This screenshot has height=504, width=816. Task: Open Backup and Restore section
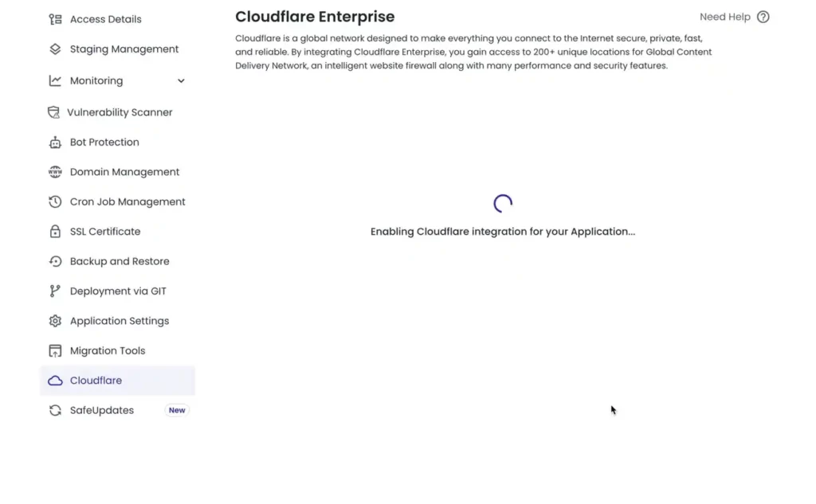tap(119, 261)
